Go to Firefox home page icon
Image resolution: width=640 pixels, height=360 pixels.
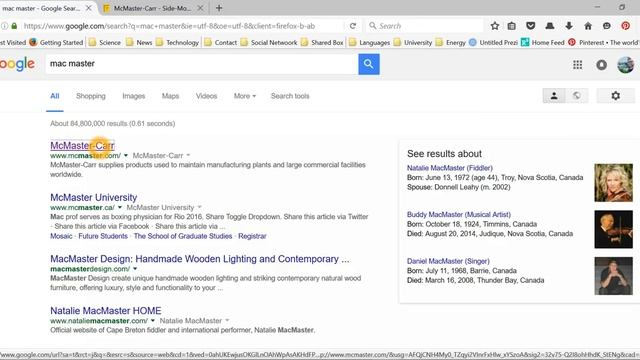(x=588, y=26)
